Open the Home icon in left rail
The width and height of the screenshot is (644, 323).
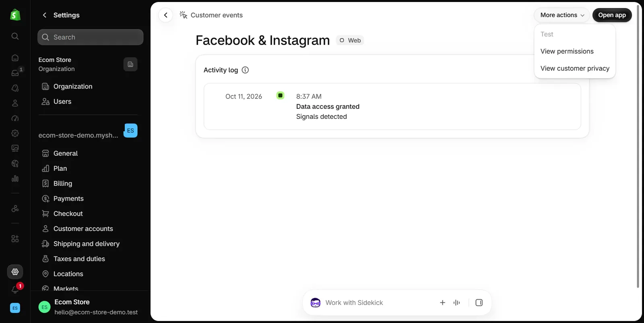(15, 58)
